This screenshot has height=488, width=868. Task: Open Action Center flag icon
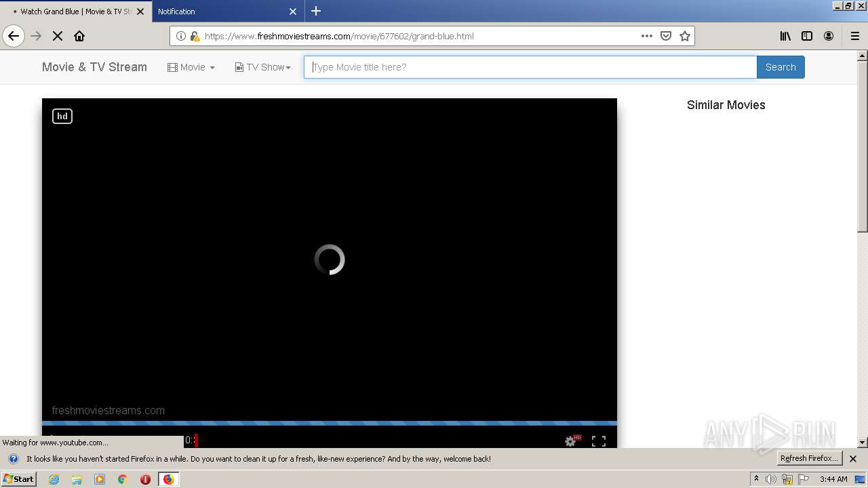804,479
